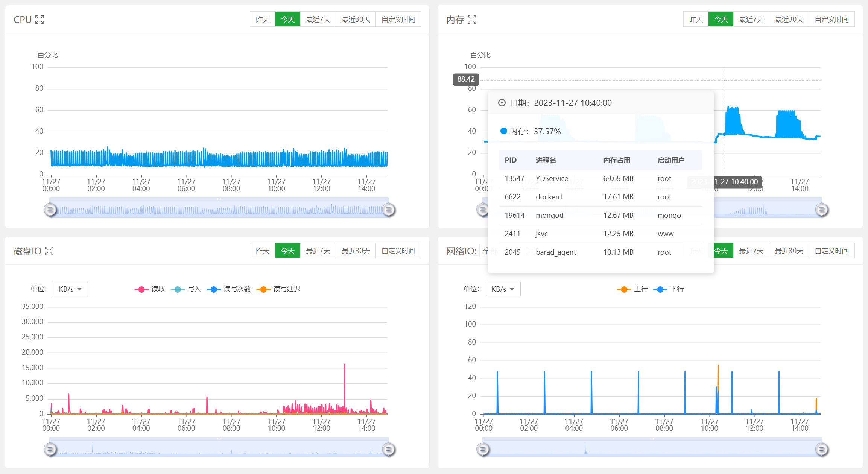Click CPU chart right range slider handle
Viewport: 868px width, 474px height.
click(389, 210)
